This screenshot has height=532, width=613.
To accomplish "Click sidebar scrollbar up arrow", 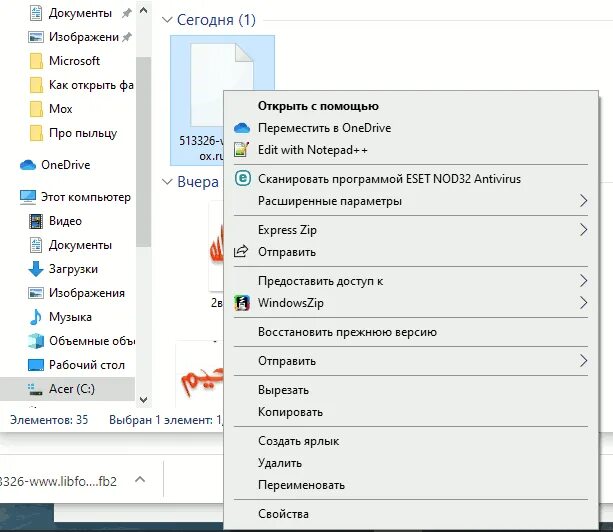I will point(143,11).
